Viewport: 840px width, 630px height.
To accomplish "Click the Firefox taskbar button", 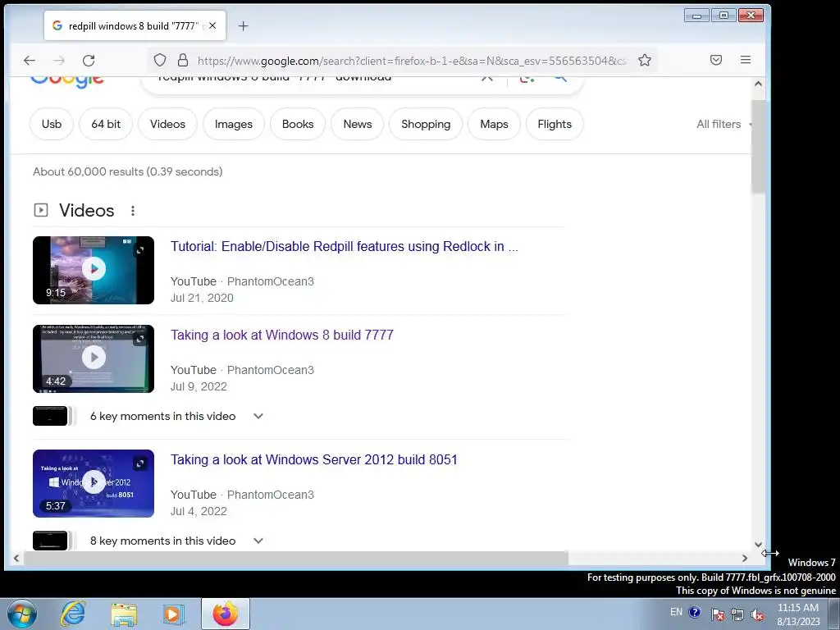I will click(x=226, y=614).
